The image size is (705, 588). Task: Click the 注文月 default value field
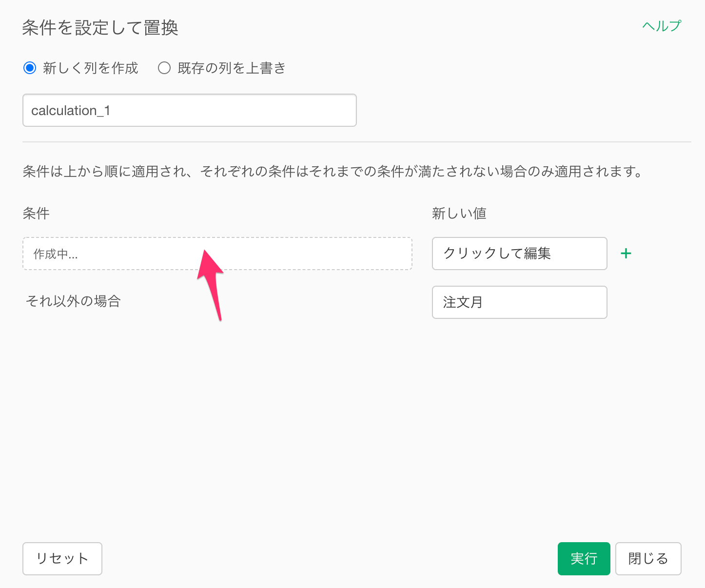tap(520, 302)
